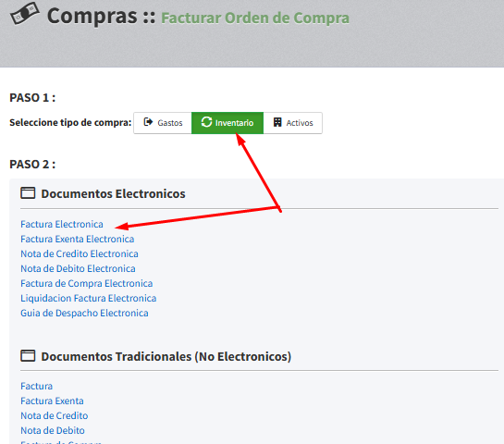Choose Nota de Debito Electronica

click(x=78, y=268)
